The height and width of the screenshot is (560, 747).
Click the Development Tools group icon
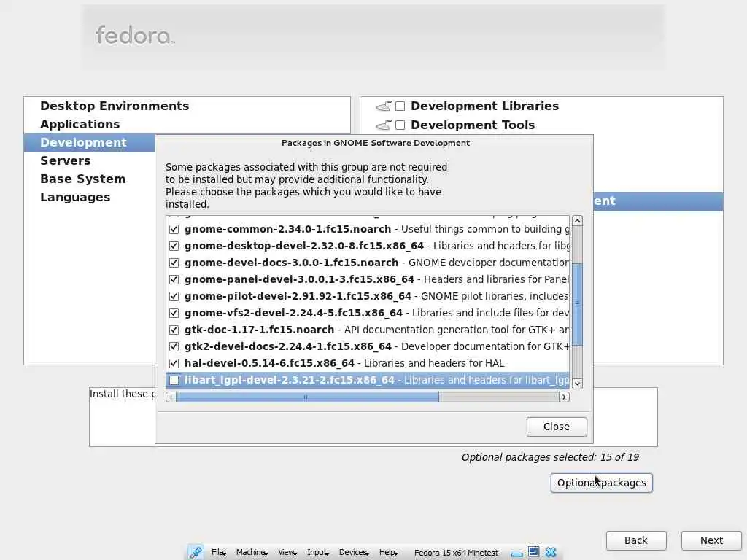pyautogui.click(x=384, y=125)
